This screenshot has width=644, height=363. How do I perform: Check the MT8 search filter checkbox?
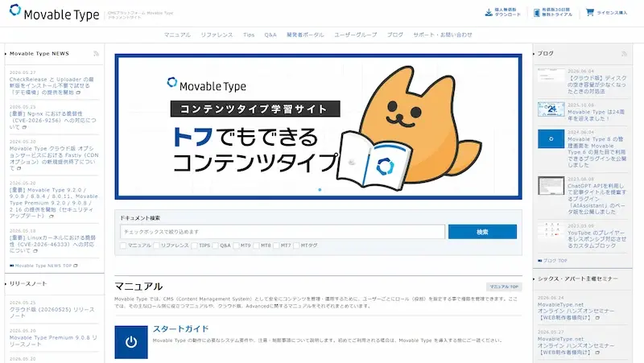pos(256,245)
